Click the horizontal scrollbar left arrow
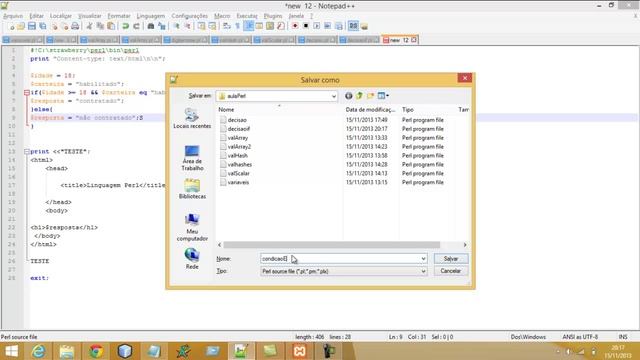640x360 pixels. pyautogui.click(x=220, y=245)
